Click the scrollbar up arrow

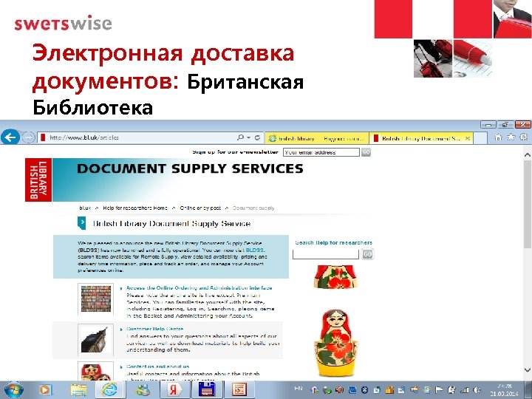[528, 154]
